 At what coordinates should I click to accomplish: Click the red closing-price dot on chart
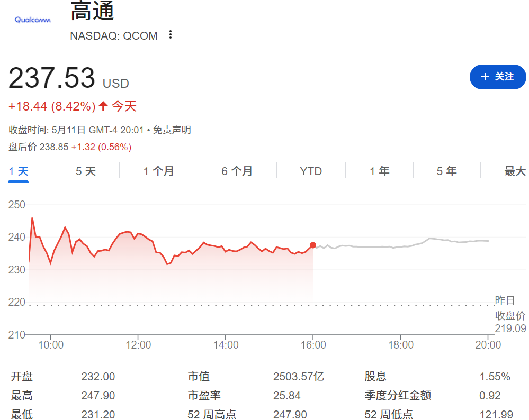pos(313,245)
